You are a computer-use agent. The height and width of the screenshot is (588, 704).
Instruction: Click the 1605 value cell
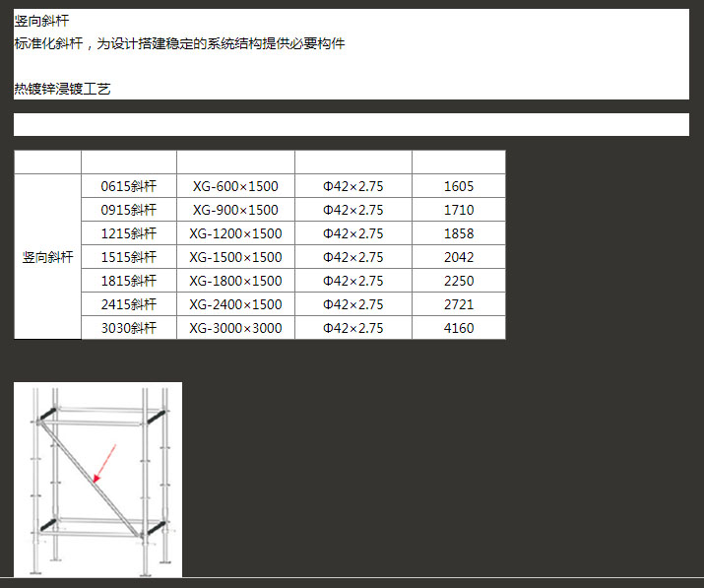pos(459,186)
